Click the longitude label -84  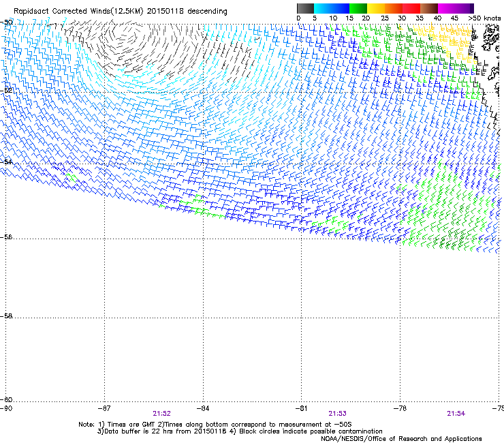[x=203, y=408]
